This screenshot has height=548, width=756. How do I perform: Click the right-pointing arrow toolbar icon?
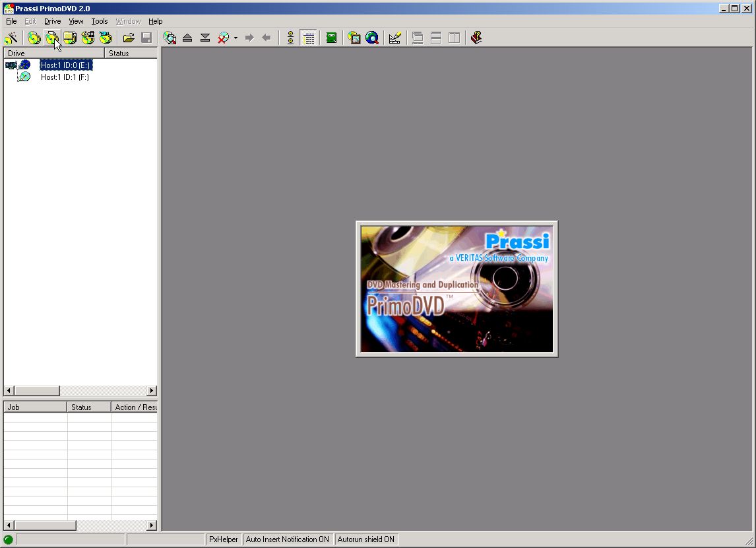click(249, 38)
